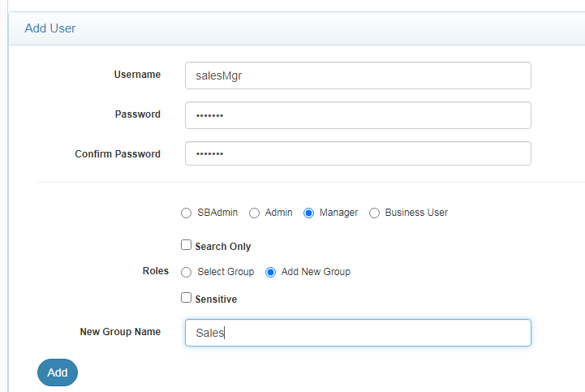Choose the Admin role radio button
The image size is (585, 392).
point(255,213)
